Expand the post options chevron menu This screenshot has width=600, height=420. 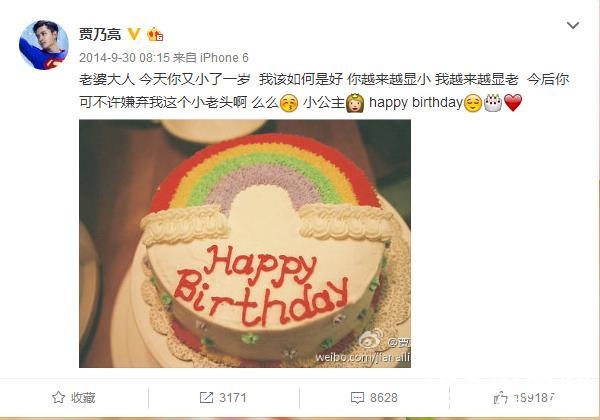572,26
